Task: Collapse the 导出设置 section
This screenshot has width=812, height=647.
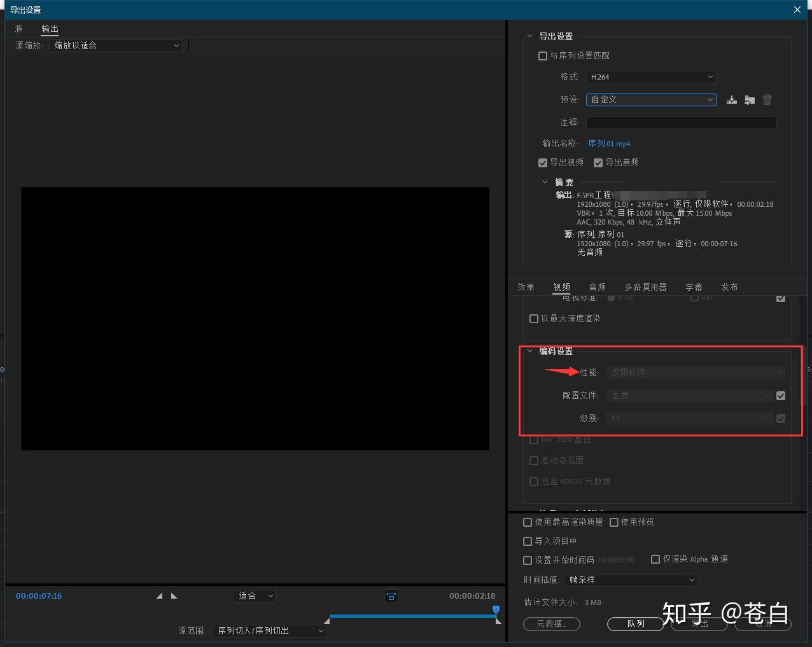Action: pos(529,36)
